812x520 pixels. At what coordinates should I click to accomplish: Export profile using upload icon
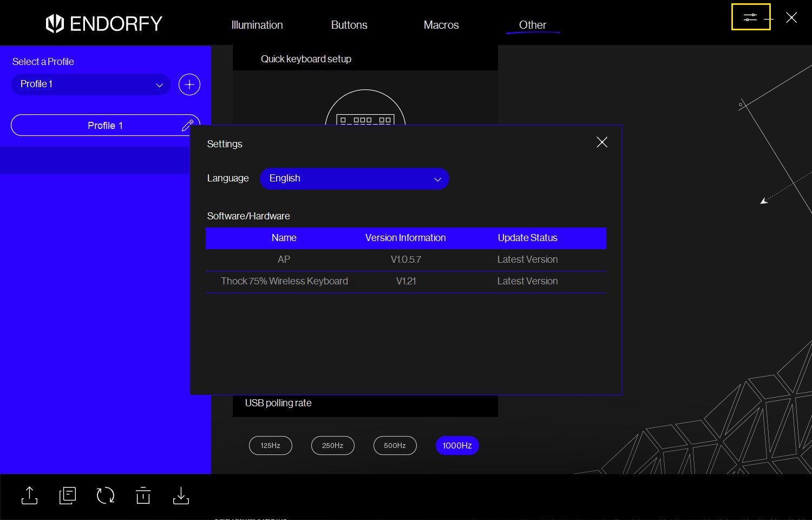point(29,495)
